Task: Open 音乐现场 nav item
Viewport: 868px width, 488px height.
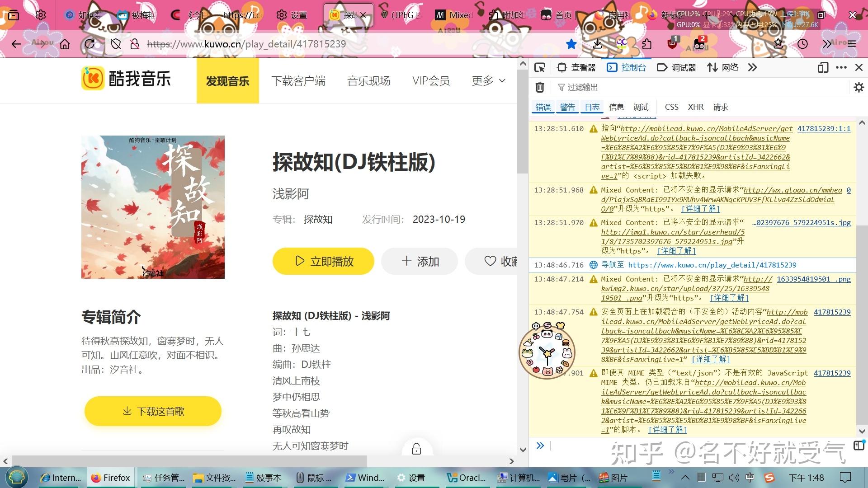Action: [369, 81]
